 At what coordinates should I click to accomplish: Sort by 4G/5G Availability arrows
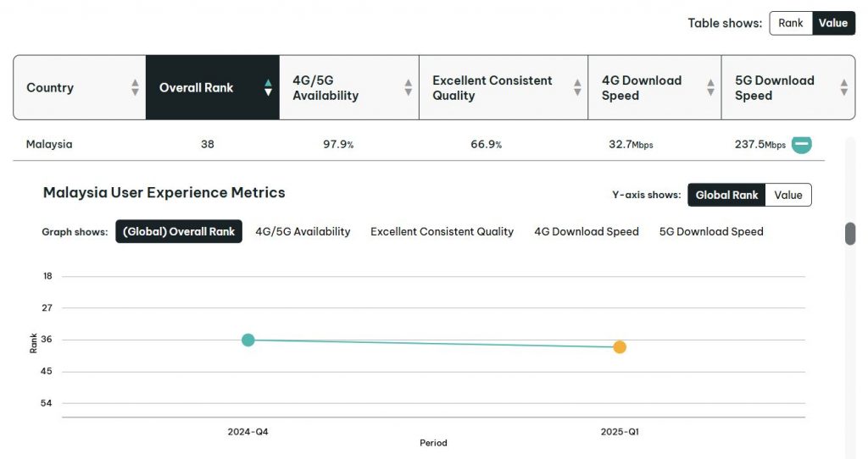(x=408, y=87)
